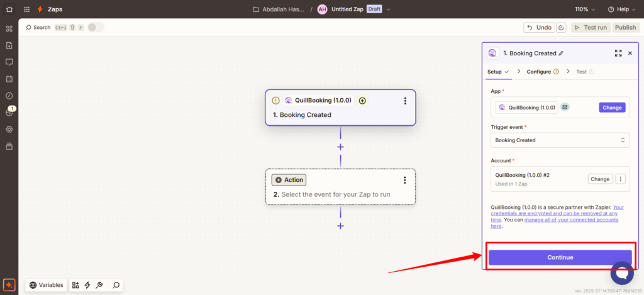Open version history icon next to Undo
644x295 pixels.
coord(561,28)
